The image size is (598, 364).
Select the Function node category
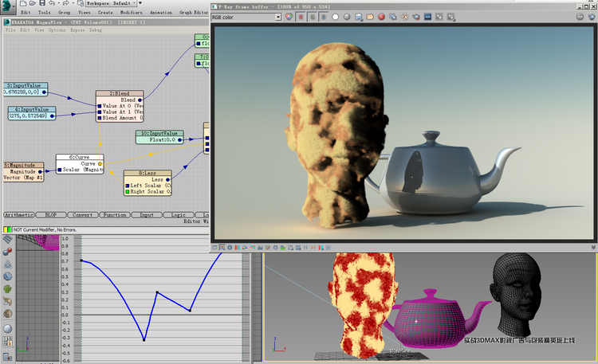click(115, 215)
